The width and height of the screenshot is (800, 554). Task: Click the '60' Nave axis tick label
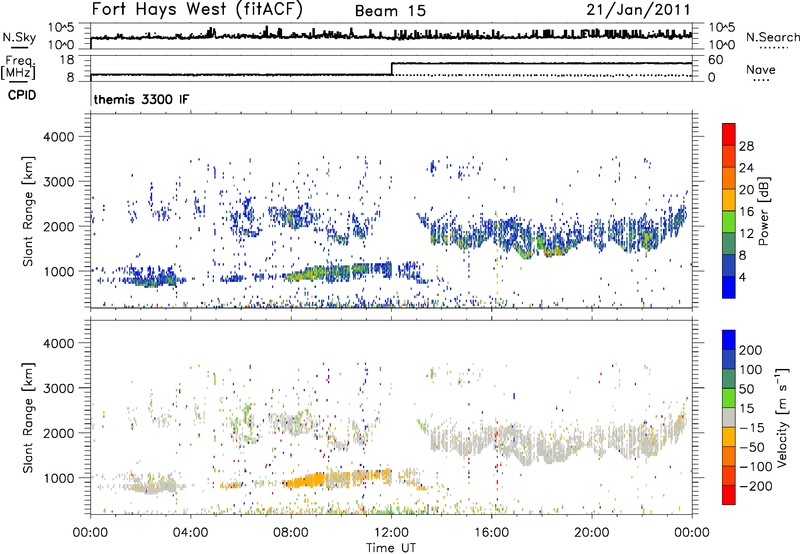pos(716,60)
